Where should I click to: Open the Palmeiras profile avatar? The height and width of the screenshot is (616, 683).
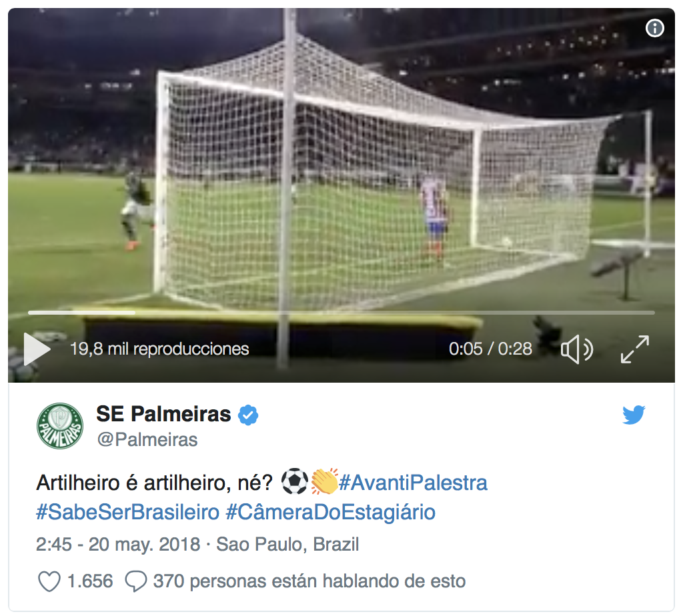(x=59, y=426)
